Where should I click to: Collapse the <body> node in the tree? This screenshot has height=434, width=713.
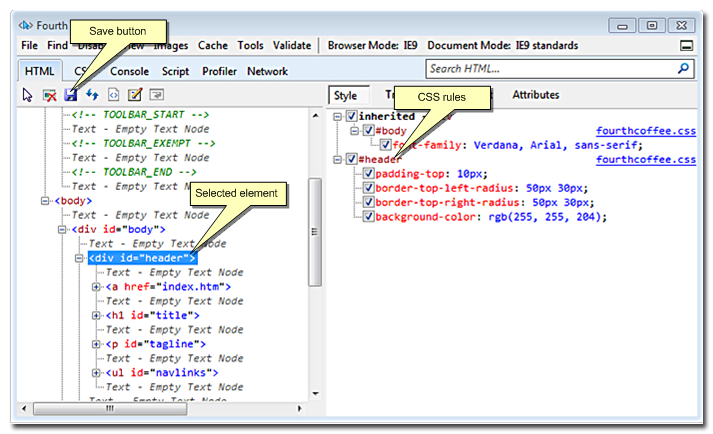pos(45,201)
